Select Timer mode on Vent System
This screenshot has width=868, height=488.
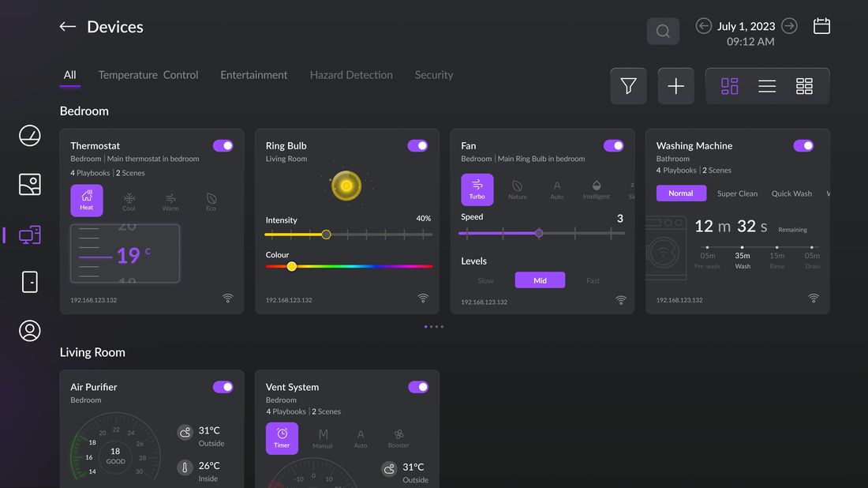(282, 438)
